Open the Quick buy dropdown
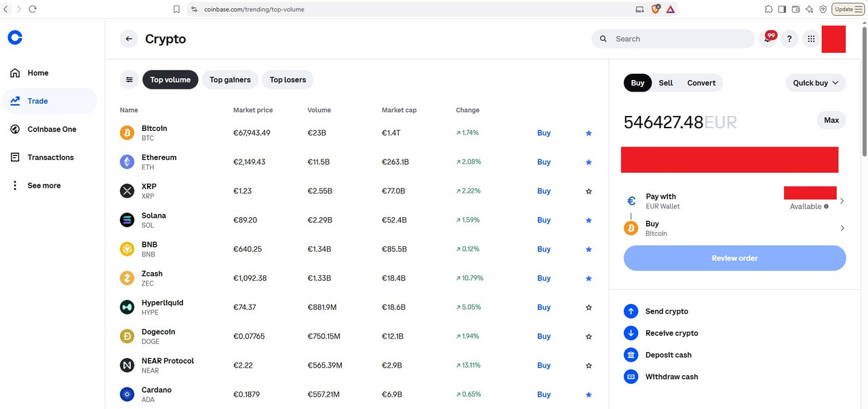The image size is (868, 409). (816, 83)
